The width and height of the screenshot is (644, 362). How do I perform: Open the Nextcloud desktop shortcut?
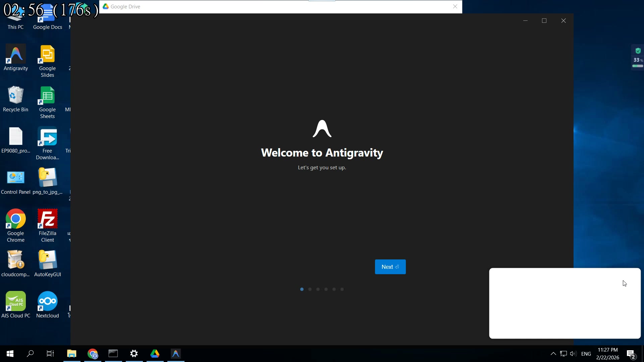pos(47,304)
